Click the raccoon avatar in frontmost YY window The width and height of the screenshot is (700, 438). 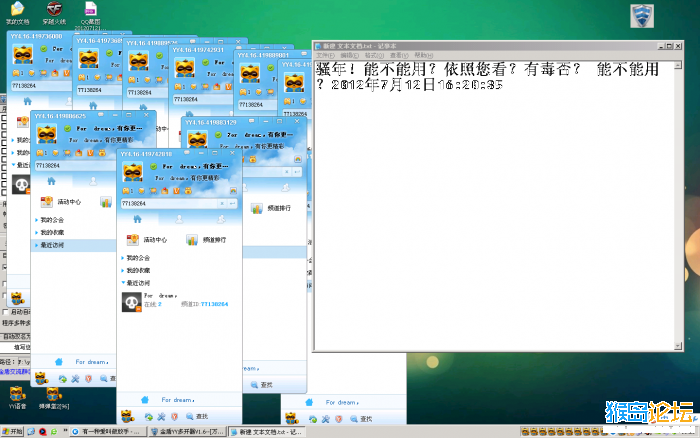point(133,172)
